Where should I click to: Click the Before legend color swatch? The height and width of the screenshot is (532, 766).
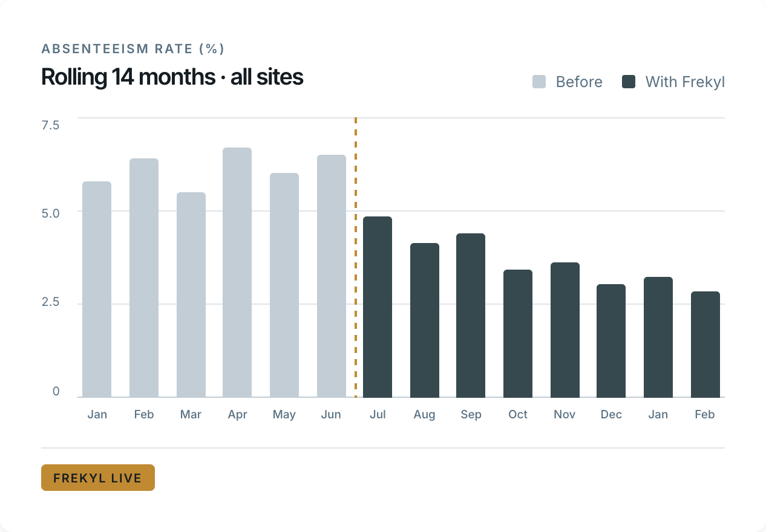539,82
